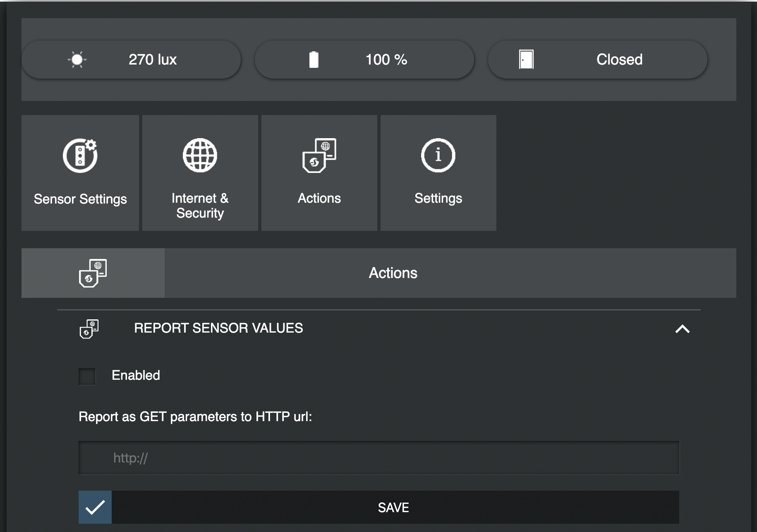The width and height of the screenshot is (757, 532).
Task: Click the info icon for Settings
Action: [x=438, y=156]
